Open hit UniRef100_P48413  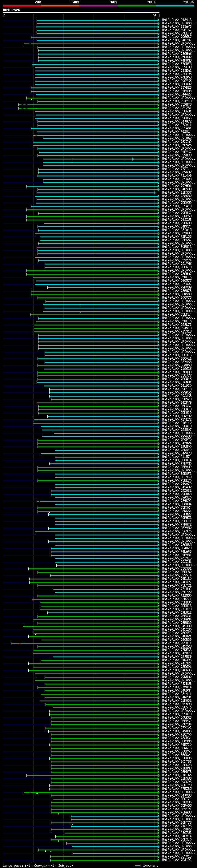(x=177, y=20)
